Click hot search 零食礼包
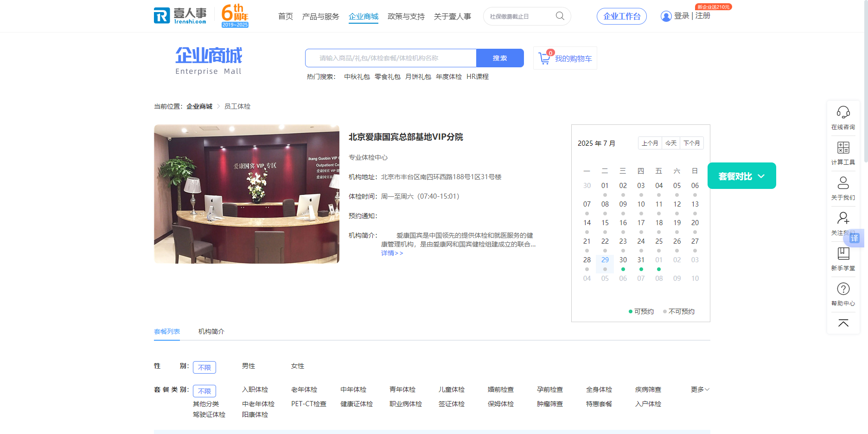The image size is (868, 434). (x=388, y=77)
